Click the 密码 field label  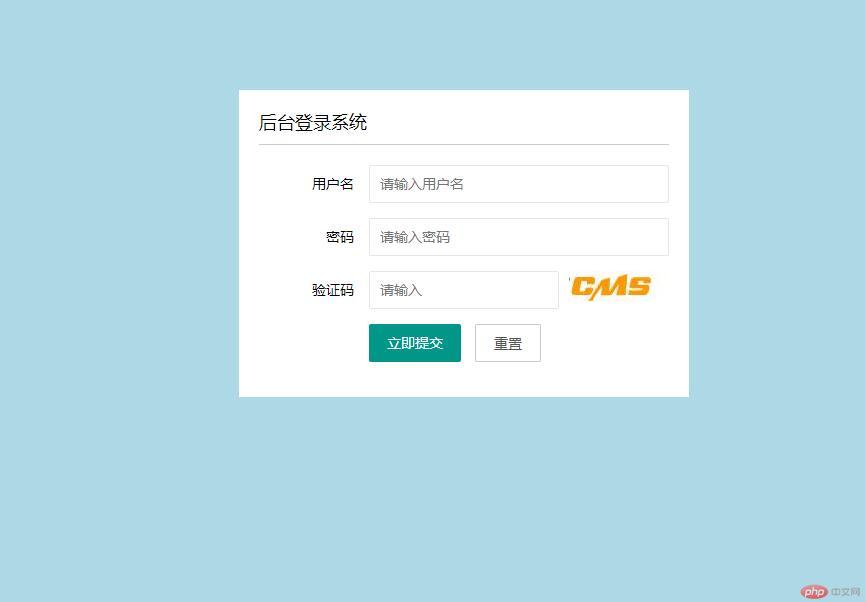(x=339, y=237)
